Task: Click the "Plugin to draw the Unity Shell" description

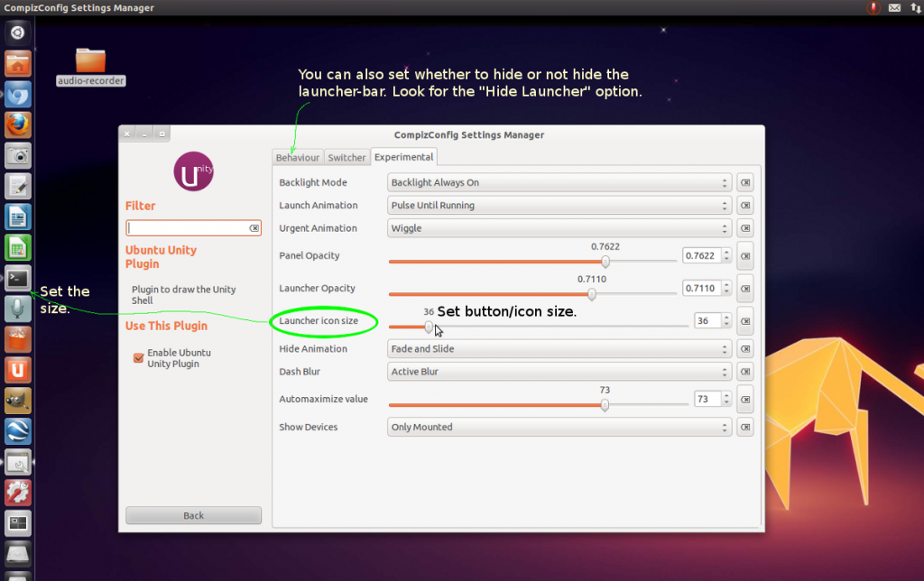Action: click(x=183, y=295)
